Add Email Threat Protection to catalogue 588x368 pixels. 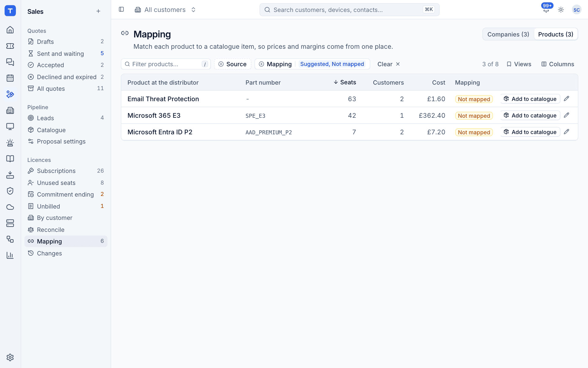[x=530, y=99]
